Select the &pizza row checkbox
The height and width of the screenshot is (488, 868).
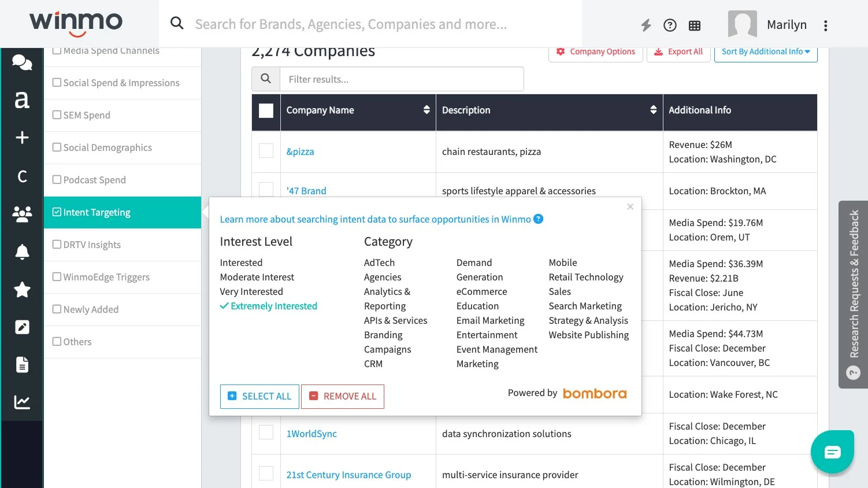(266, 151)
